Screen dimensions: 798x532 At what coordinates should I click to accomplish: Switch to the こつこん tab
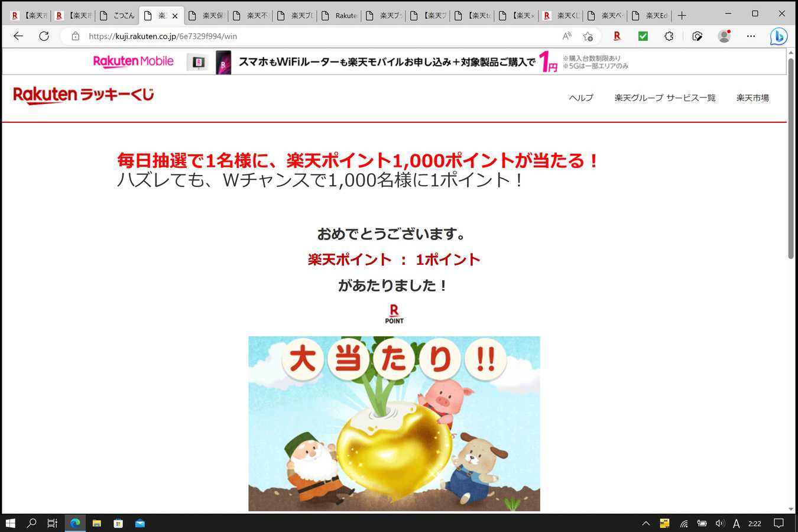click(x=117, y=15)
